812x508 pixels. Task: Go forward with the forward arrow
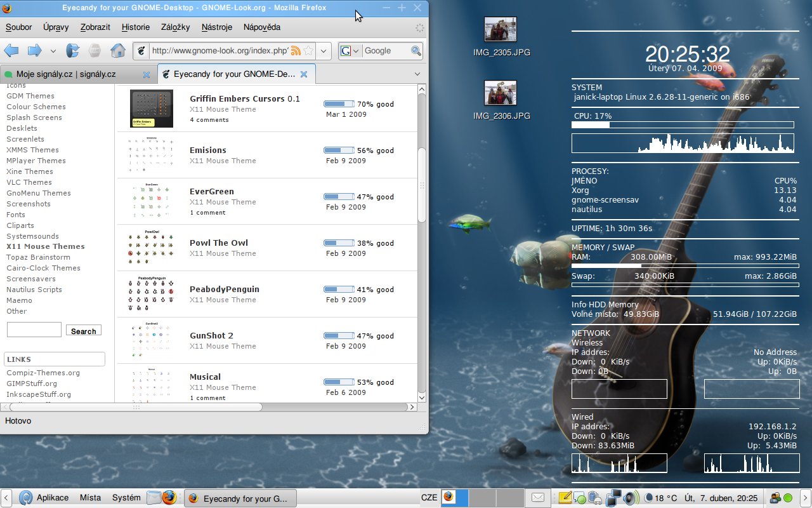pyautogui.click(x=34, y=50)
